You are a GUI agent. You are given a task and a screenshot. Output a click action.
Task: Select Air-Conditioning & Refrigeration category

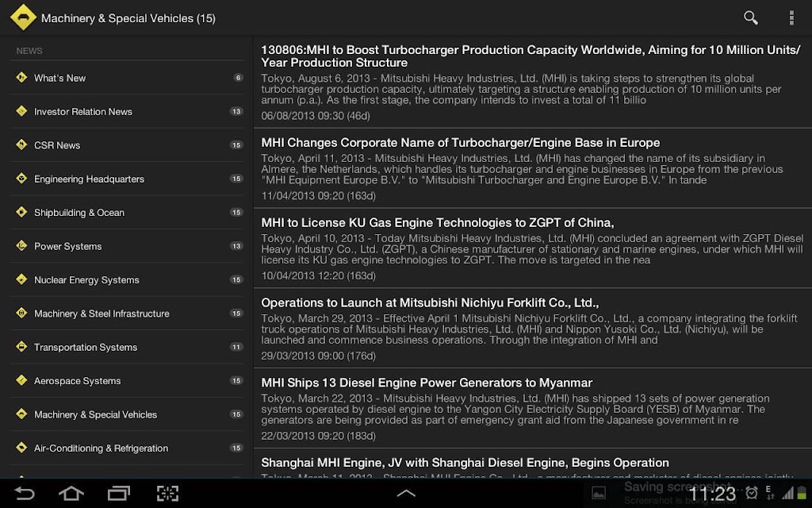pyautogui.click(x=127, y=448)
